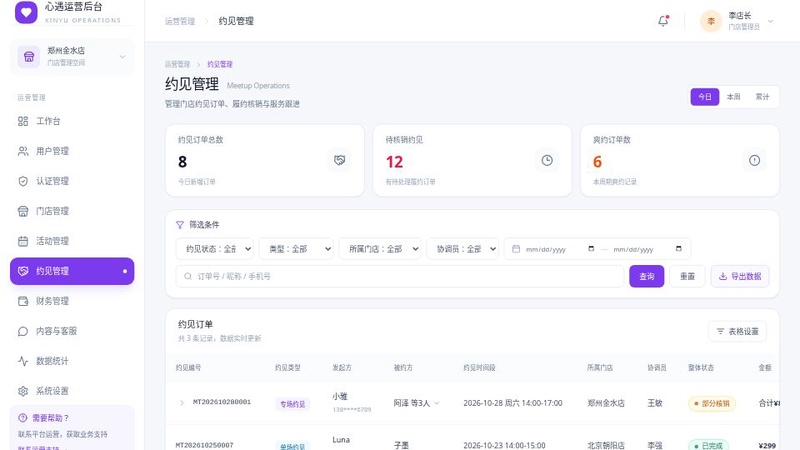800x450 pixels.
Task: Click the 查询 button
Action: 646,277
